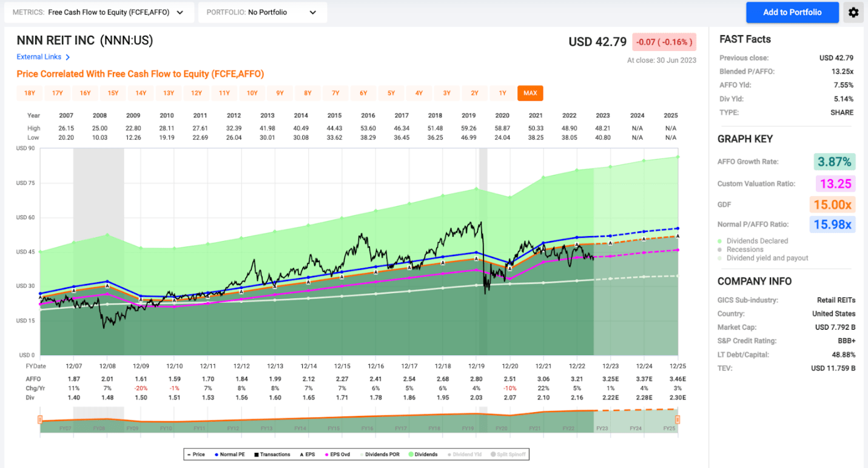Toggle the Dividends legend entry

[422, 454]
